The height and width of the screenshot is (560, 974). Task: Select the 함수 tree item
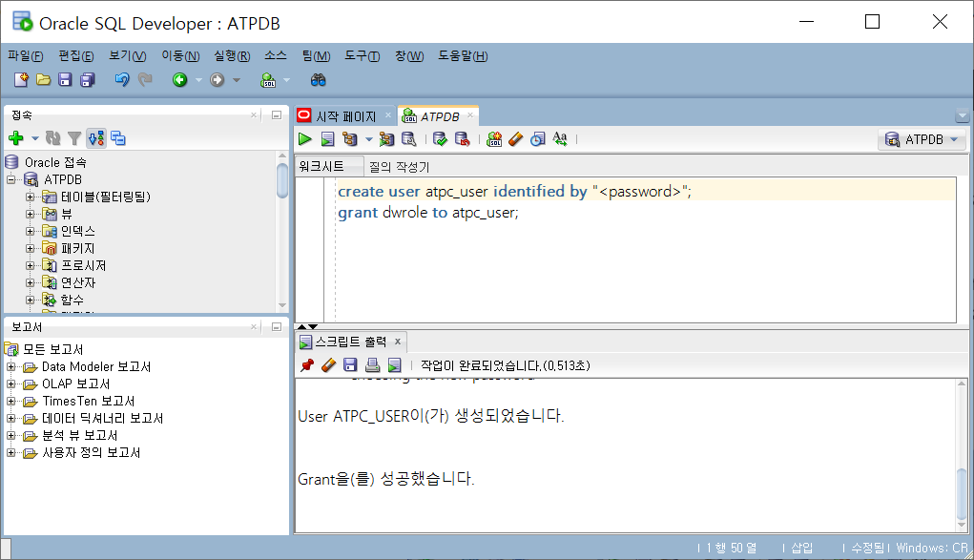[73, 300]
